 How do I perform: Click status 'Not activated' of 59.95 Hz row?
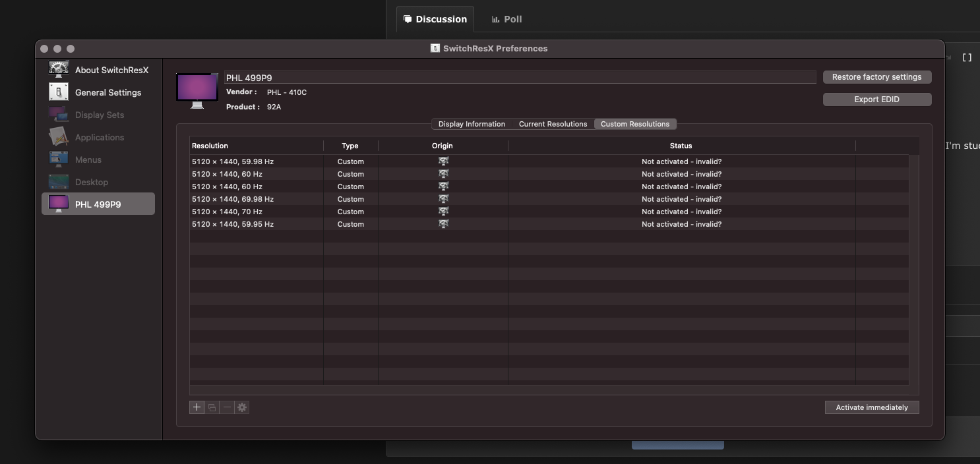point(682,224)
